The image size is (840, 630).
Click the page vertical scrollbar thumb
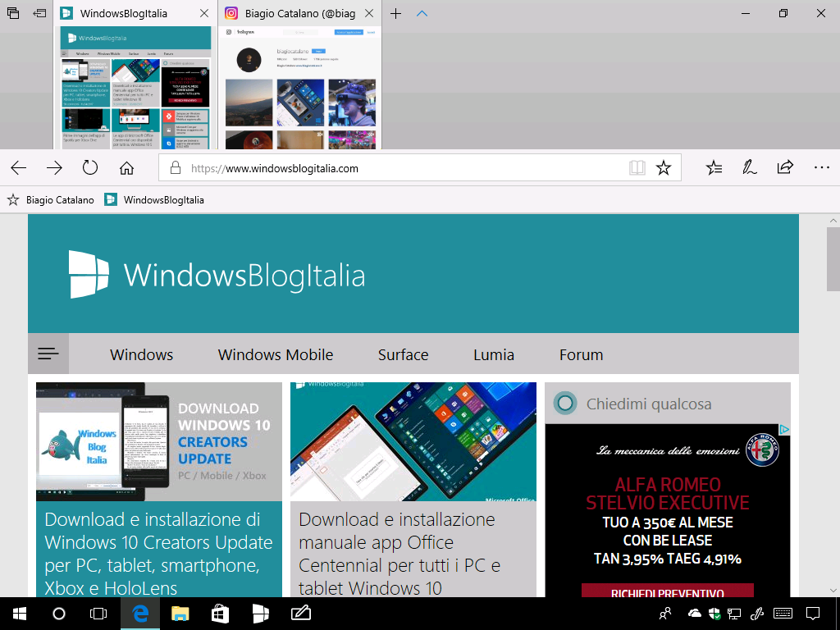click(x=833, y=259)
